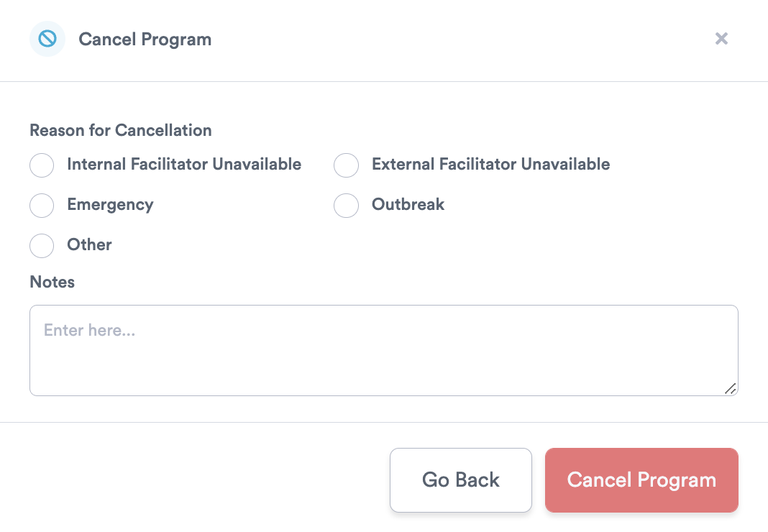Focus the Notes text area

tap(384, 350)
